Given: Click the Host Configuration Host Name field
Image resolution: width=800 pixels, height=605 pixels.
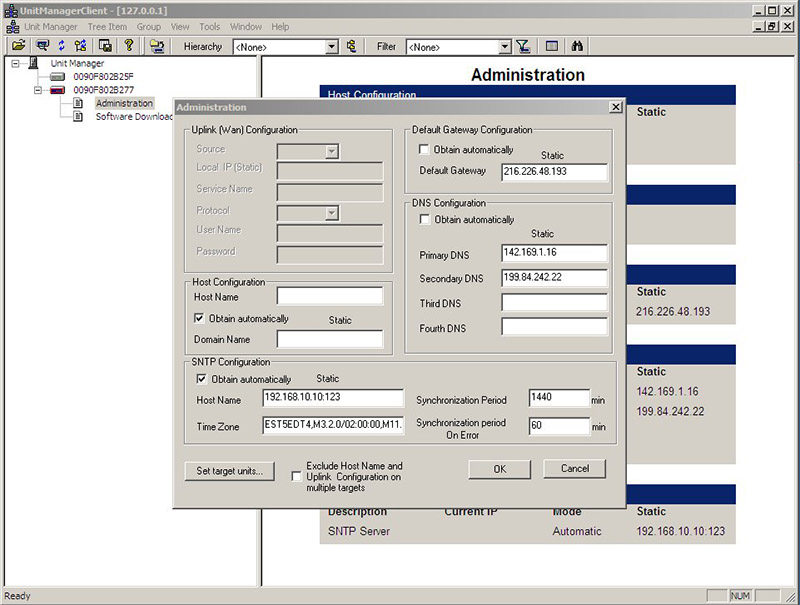Looking at the screenshot, I should pos(330,296).
